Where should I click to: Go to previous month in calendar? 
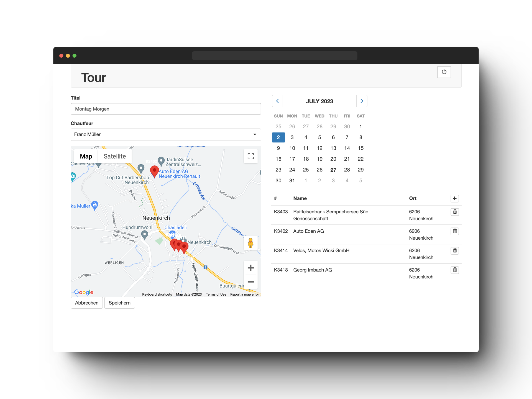coord(277,101)
